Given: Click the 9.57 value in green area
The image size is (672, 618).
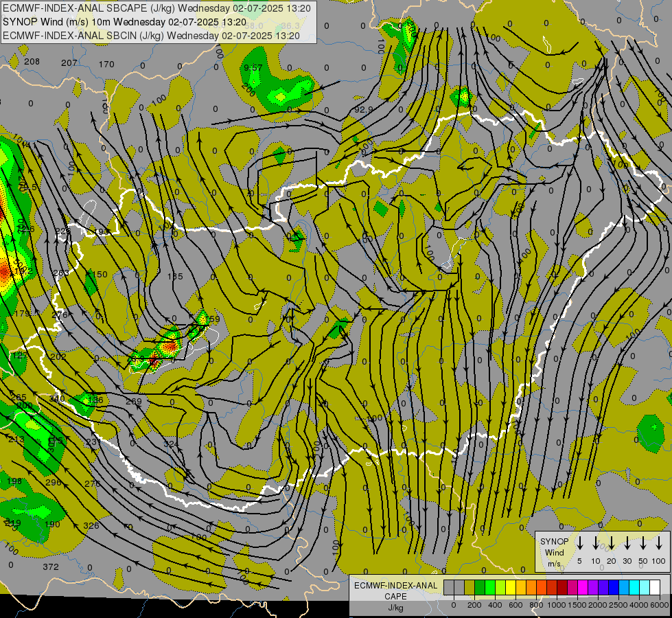Looking at the screenshot, I should 253,68.
